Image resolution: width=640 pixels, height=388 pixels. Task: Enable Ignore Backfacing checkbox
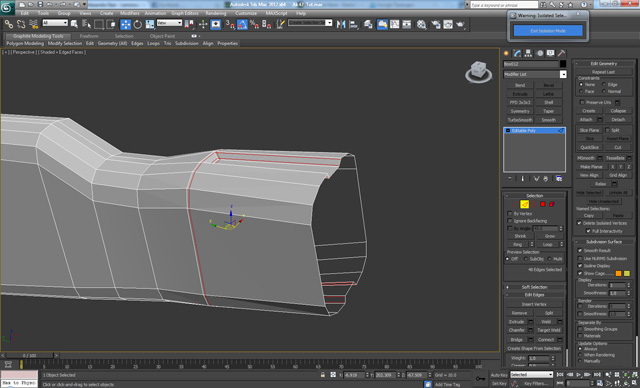pos(510,221)
